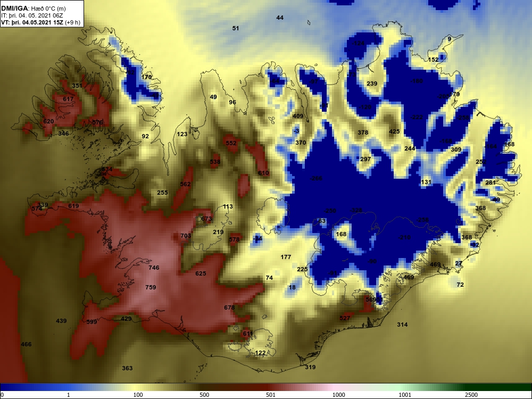Select the '346' data label
Screen dimensions: 532x399
[63, 134]
